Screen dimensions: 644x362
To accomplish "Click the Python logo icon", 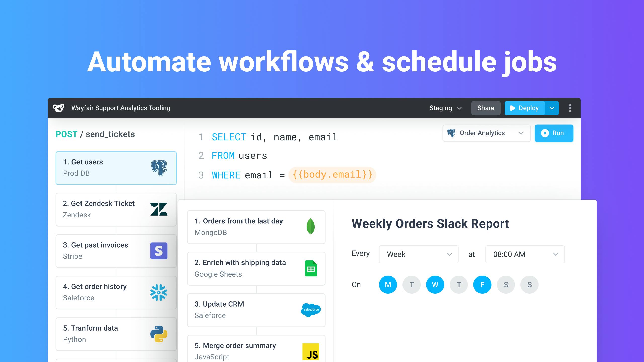I will tap(159, 334).
